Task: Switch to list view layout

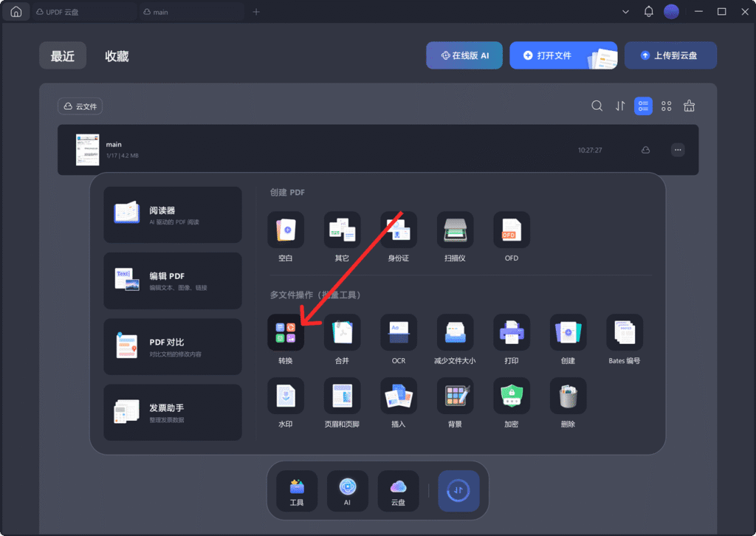Action: [643, 106]
